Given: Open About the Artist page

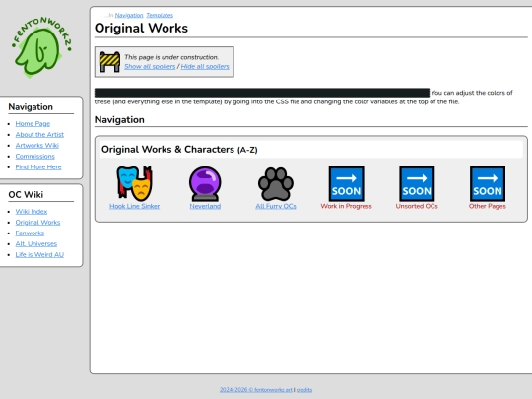Looking at the screenshot, I should click(39, 134).
